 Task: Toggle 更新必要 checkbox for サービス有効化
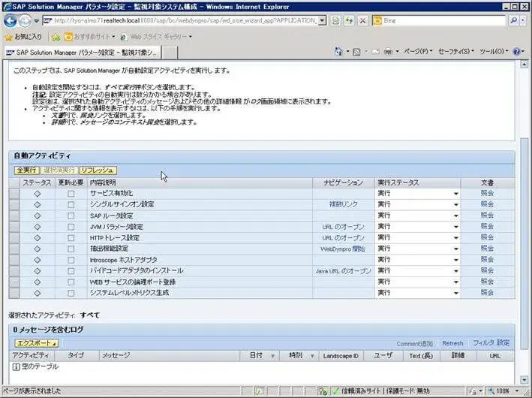(x=71, y=194)
